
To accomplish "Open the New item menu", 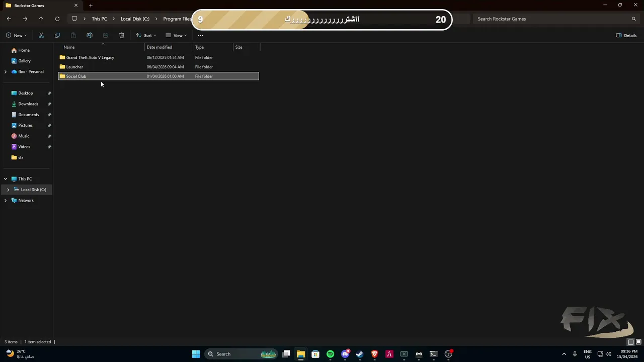I will tap(16, 35).
